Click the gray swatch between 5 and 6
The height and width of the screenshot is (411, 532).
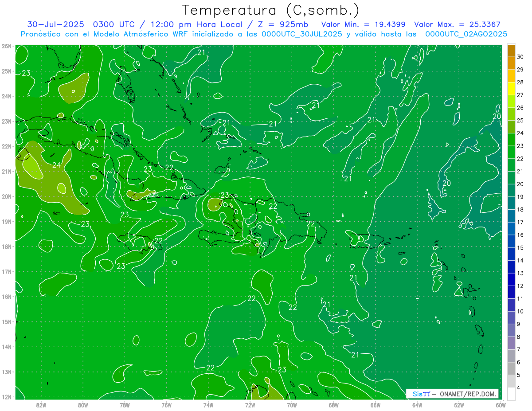[511, 368]
